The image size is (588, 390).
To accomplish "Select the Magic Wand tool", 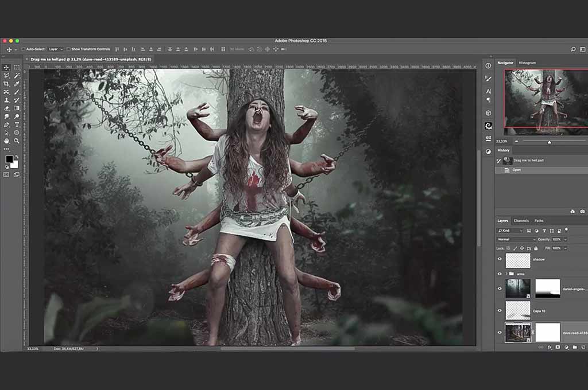I will coord(17,76).
